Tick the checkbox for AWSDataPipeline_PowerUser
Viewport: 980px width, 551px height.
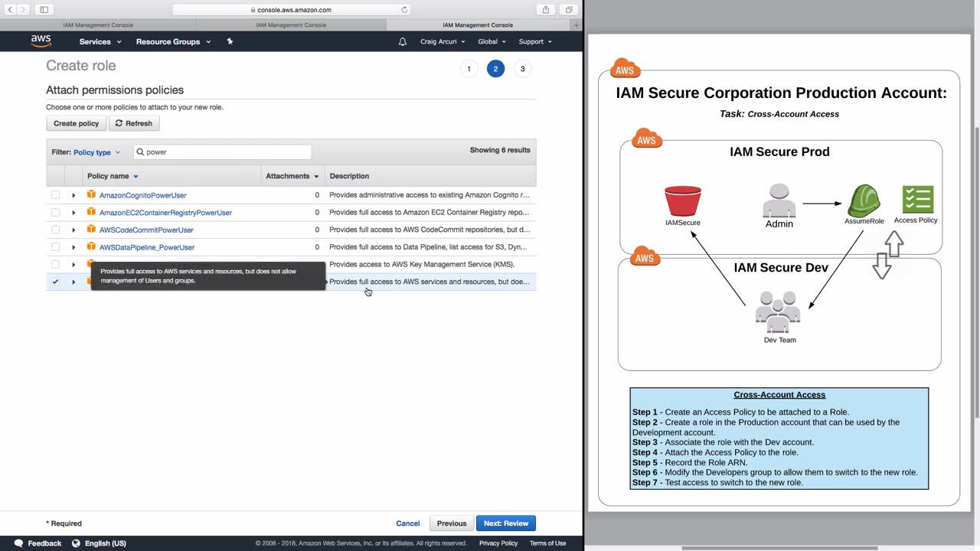(x=55, y=247)
